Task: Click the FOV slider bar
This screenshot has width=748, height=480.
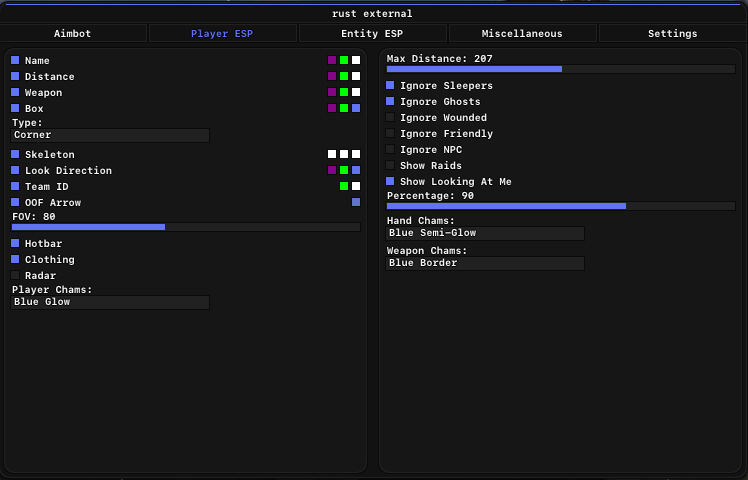Action: [x=186, y=227]
